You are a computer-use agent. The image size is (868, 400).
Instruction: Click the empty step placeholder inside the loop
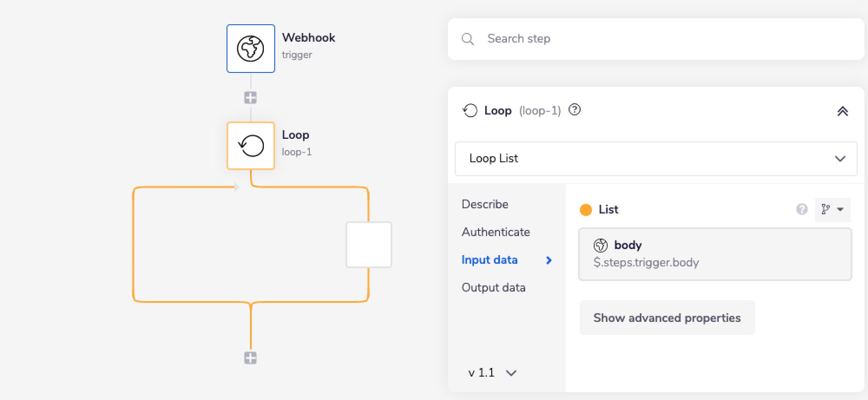point(368,245)
